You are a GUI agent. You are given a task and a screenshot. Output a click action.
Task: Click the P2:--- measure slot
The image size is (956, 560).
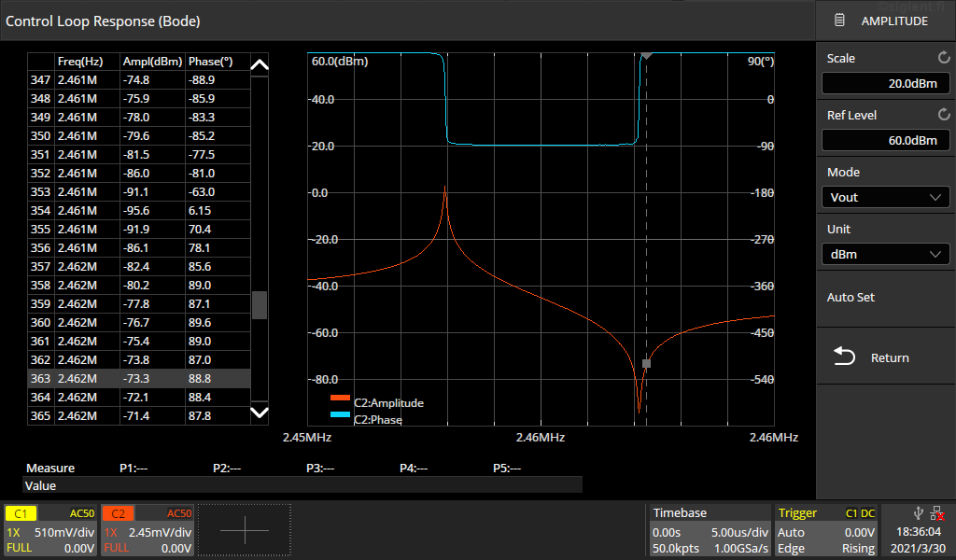click(x=227, y=468)
